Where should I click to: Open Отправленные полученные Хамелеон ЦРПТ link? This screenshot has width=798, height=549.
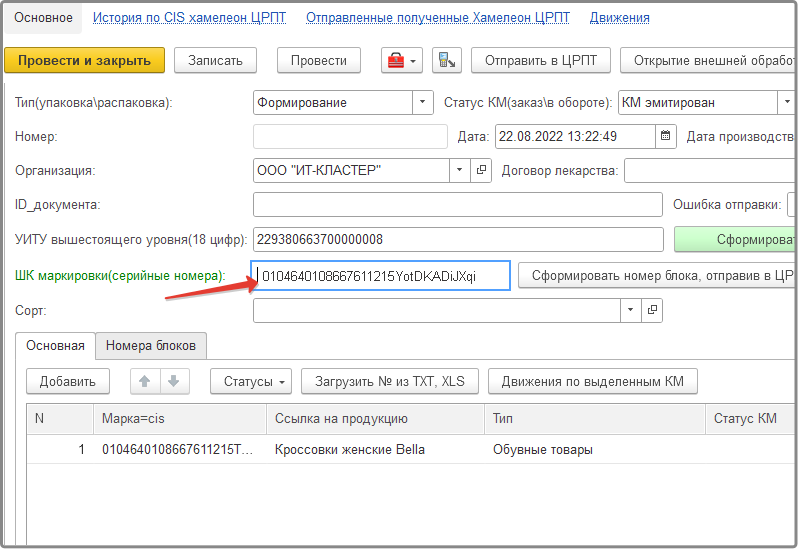(x=438, y=18)
